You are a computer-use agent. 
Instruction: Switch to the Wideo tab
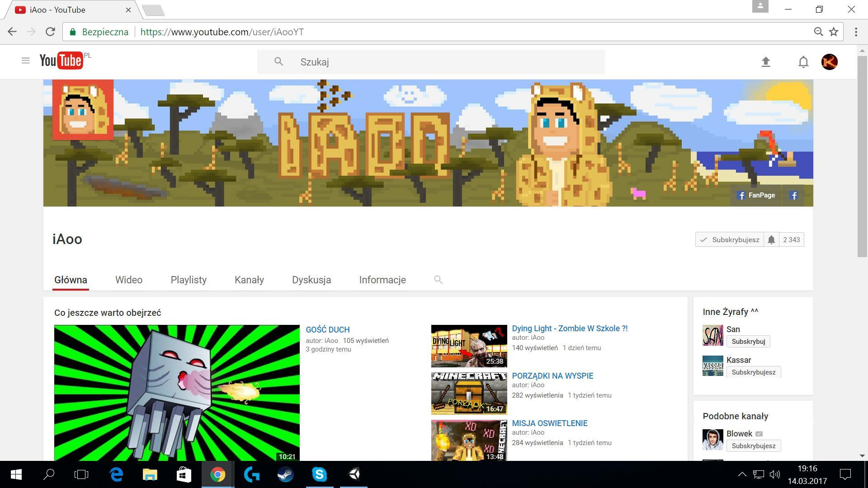pos(129,280)
